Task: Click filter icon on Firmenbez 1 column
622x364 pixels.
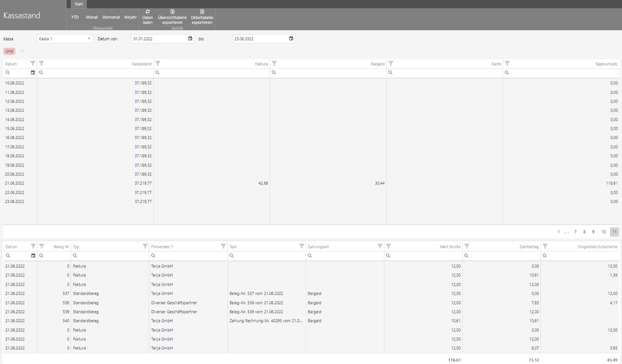Action: coord(223,246)
